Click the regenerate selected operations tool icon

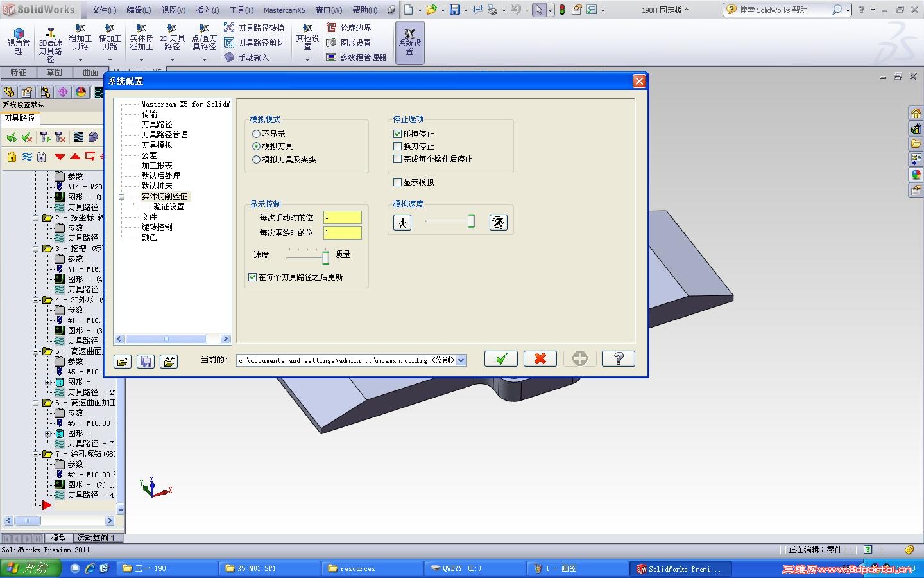pos(44,137)
